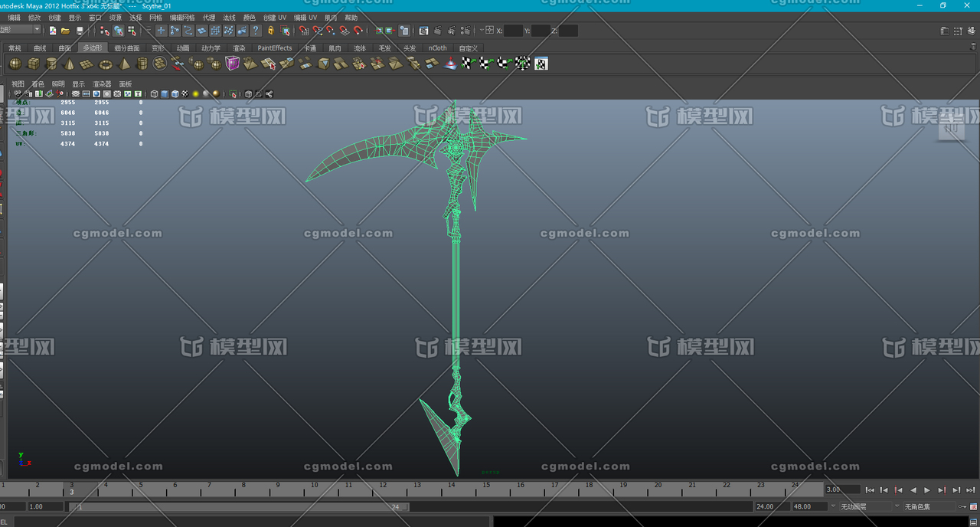Click the open scene folder icon
Viewport: 980px width, 527px height.
66,31
